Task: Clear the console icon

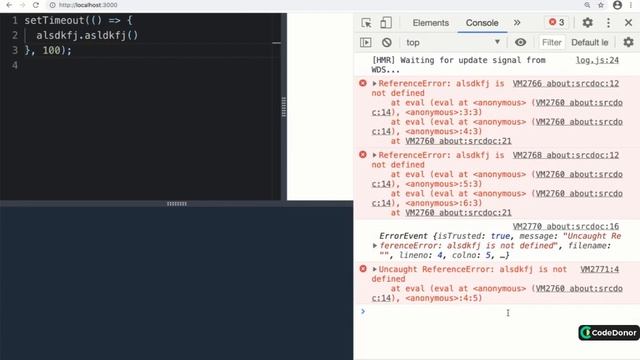Action: tap(387, 42)
